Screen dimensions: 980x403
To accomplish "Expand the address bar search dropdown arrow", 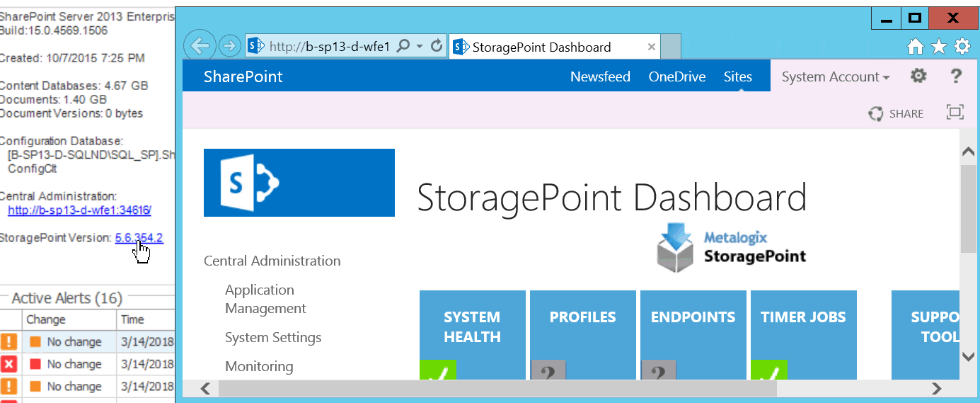I will (420, 47).
